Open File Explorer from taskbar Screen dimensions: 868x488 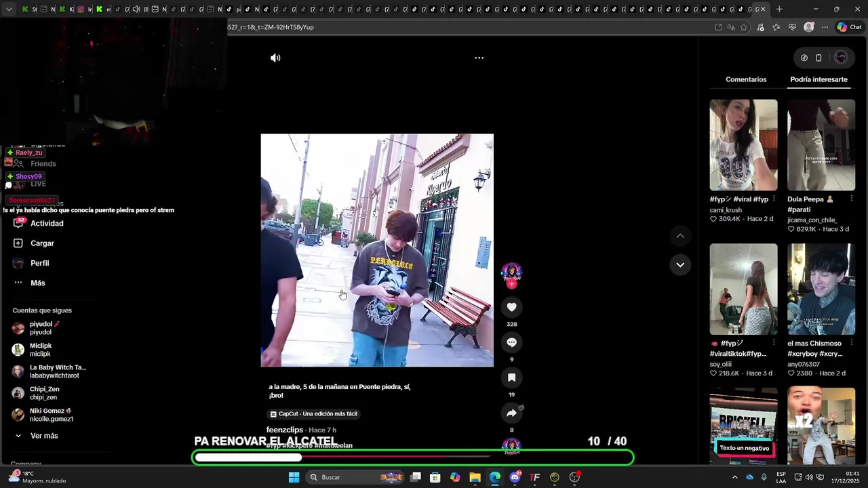click(475, 477)
